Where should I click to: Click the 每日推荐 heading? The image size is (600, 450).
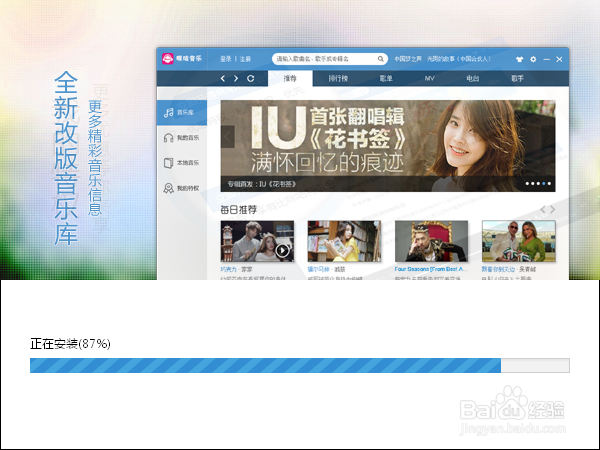[x=239, y=210]
